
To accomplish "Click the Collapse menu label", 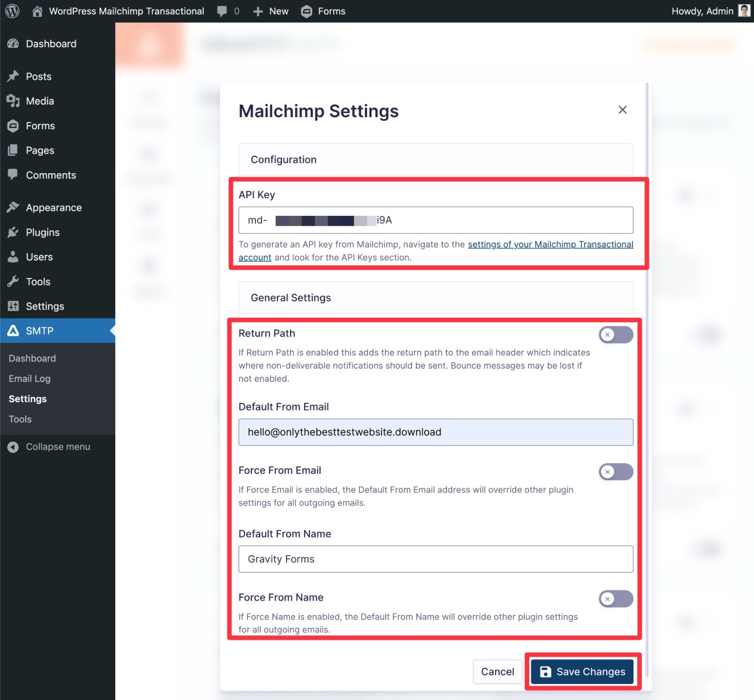I will pos(58,447).
